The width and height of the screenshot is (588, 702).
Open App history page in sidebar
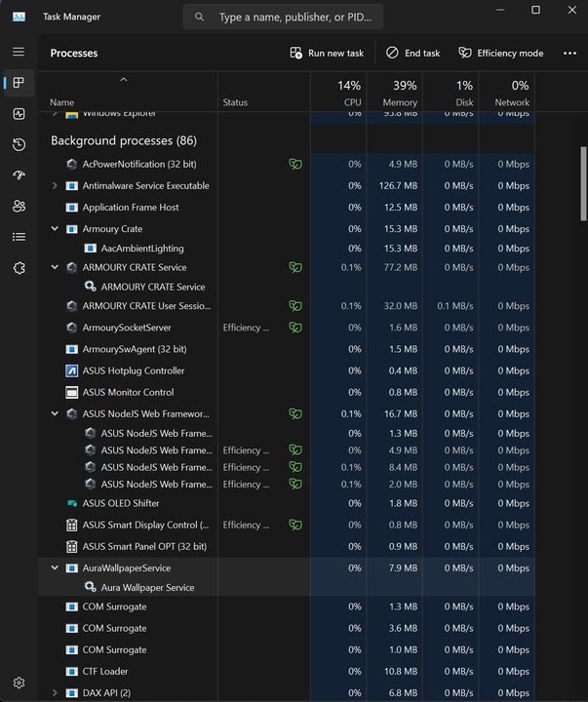[x=19, y=144]
